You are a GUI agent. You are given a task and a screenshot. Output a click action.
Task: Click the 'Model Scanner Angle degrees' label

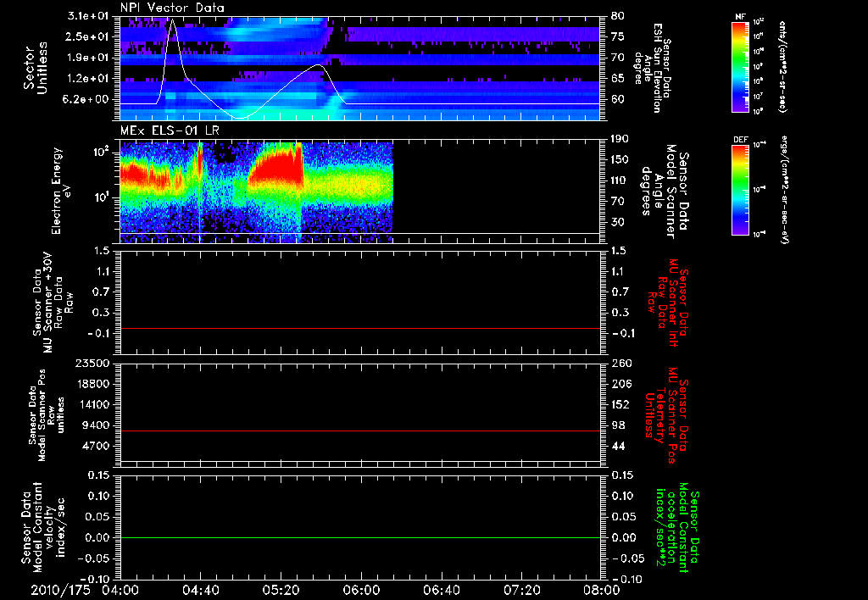coord(665,192)
